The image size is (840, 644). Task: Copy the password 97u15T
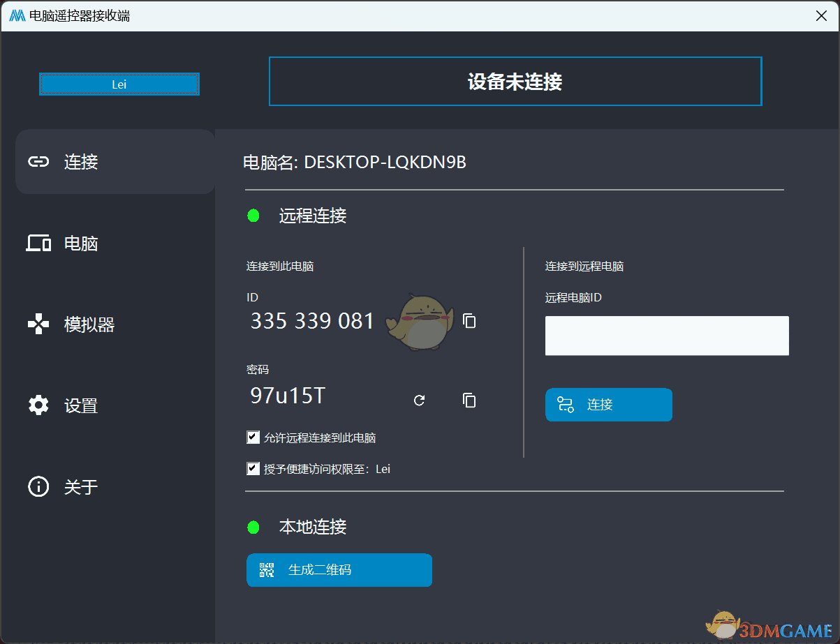click(469, 400)
